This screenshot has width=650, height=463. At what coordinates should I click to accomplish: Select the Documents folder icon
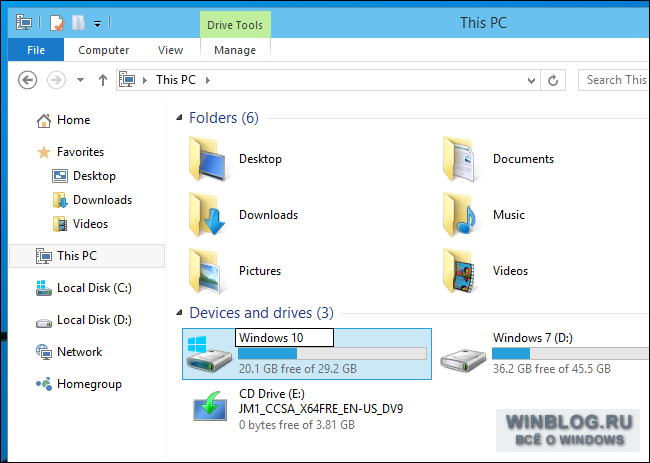click(x=461, y=159)
